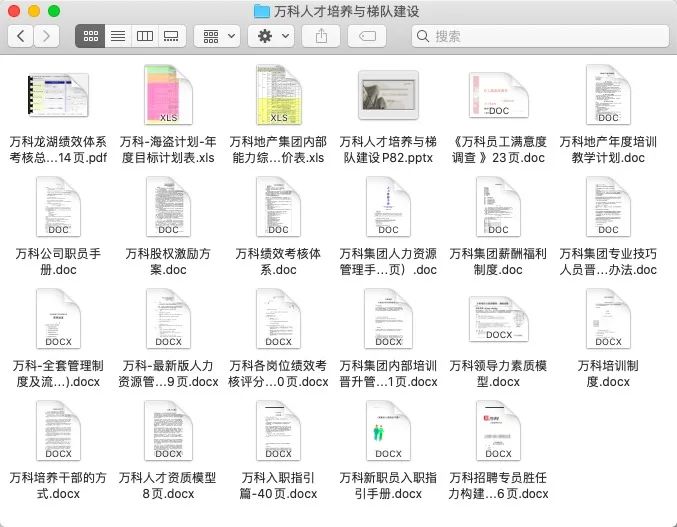The image size is (677, 527).
Task: Switch to gallery view mode
Action: point(171,36)
